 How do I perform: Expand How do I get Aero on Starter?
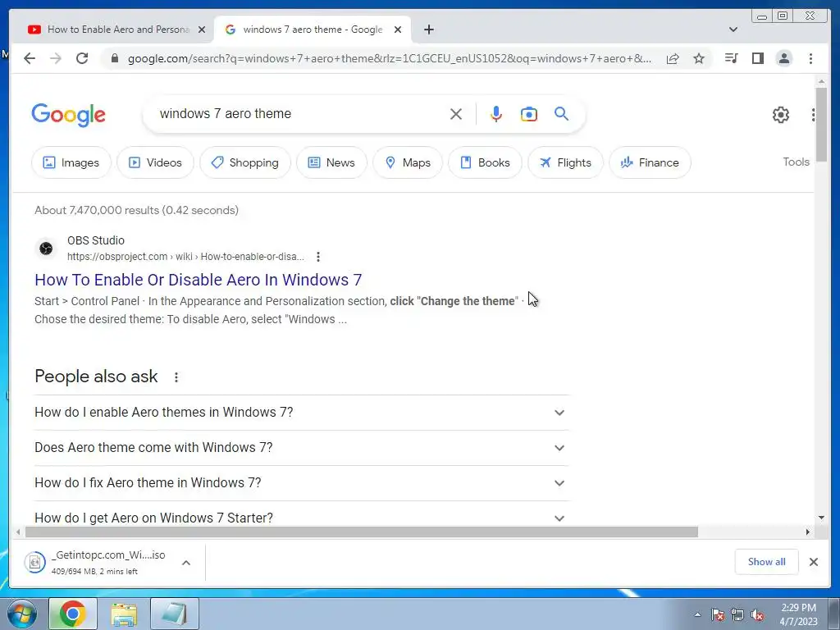302,514
